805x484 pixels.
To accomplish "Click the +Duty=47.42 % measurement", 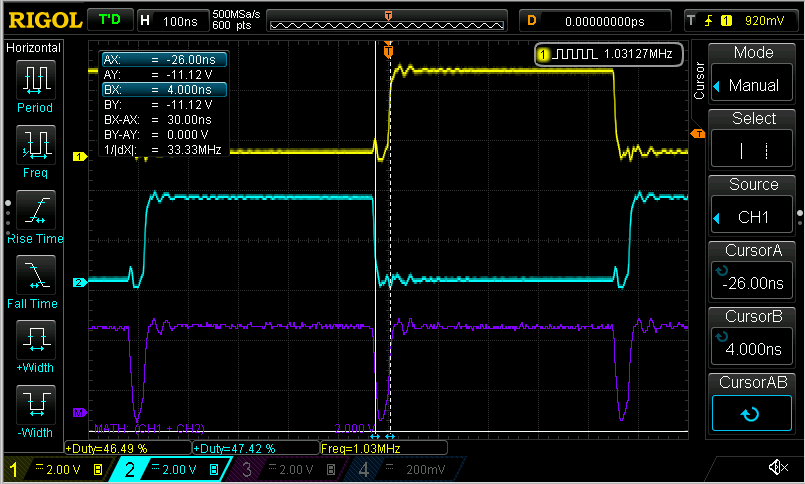I will (234, 448).
